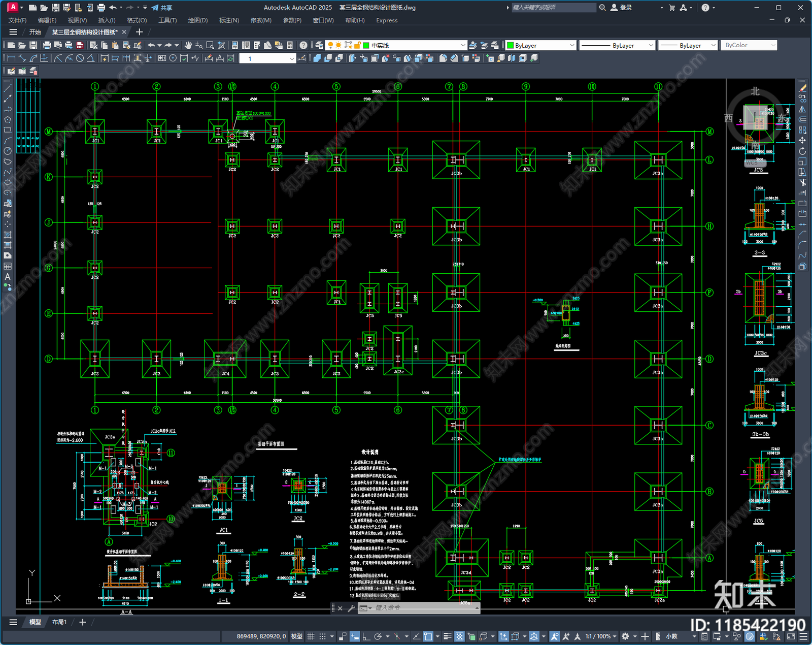Select the Angular dimension tool
The height and width of the screenshot is (645, 812).
[x=91, y=58]
